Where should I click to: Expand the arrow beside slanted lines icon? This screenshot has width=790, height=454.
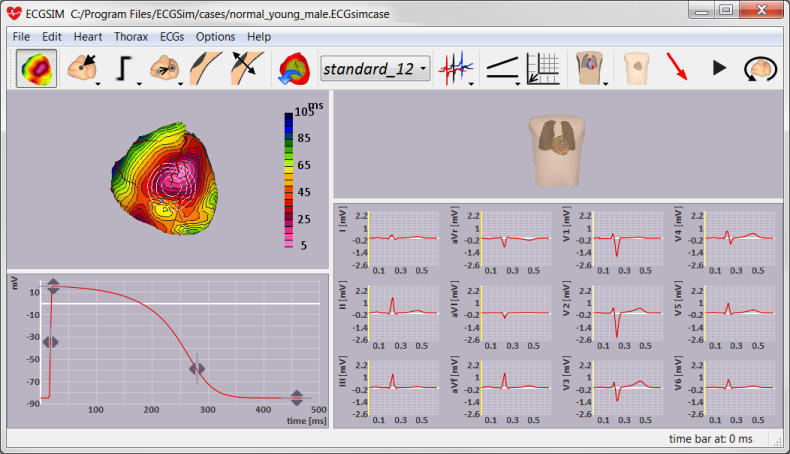[x=517, y=84]
